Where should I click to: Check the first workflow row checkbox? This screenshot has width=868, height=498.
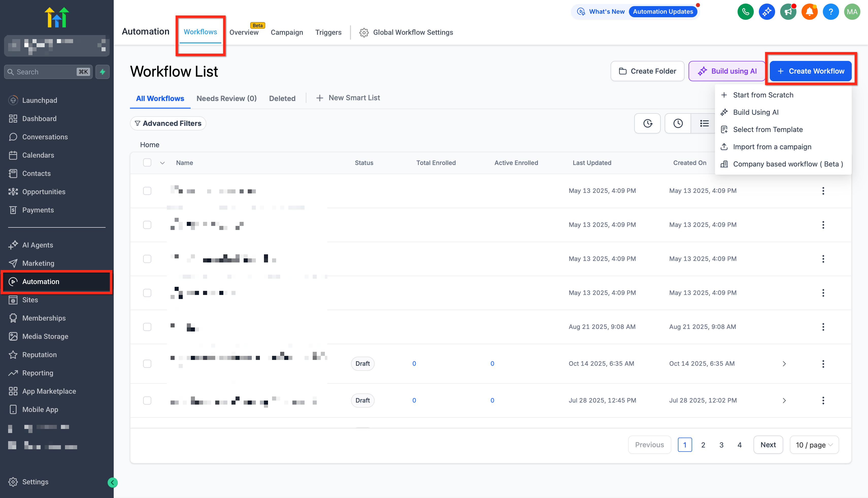[147, 191]
